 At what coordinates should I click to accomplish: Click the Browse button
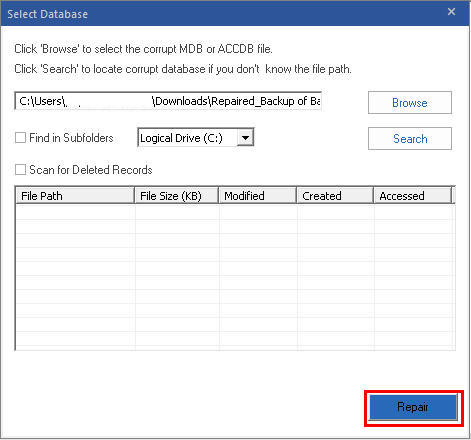point(410,103)
